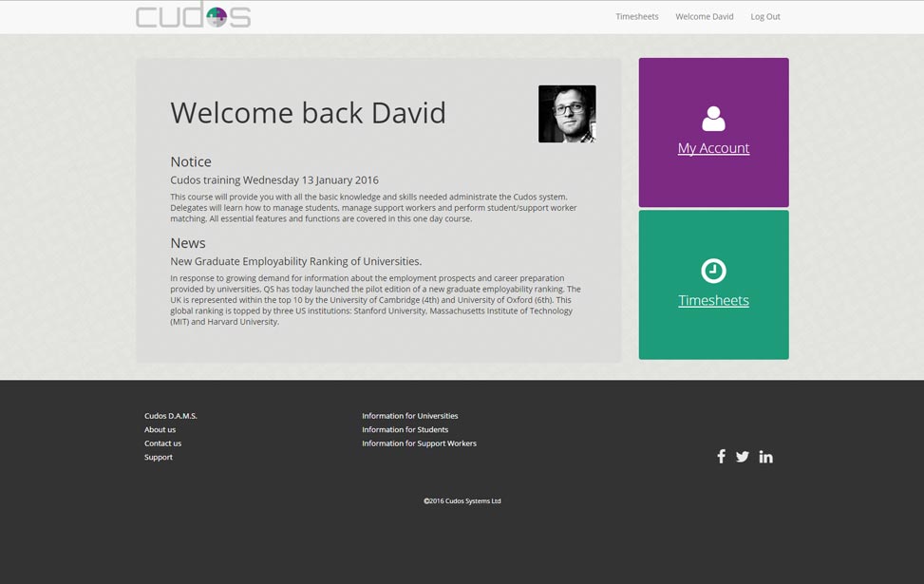
Task: Click New Graduate Employability Ranking of Universities title
Action: point(296,262)
